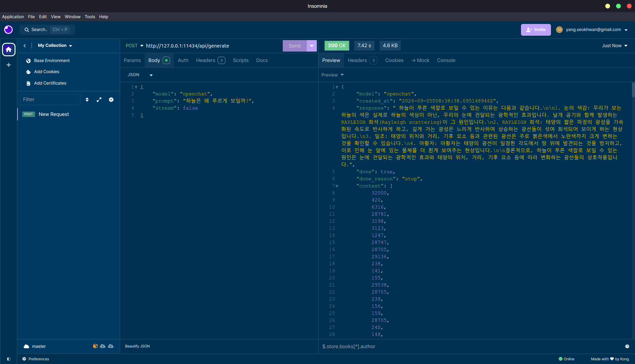Expand the My Collection dropdown
The width and height of the screenshot is (635, 364).
point(55,45)
